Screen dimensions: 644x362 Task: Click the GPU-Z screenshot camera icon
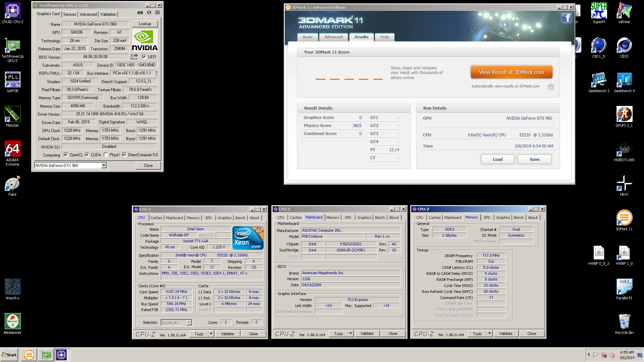point(140,13)
